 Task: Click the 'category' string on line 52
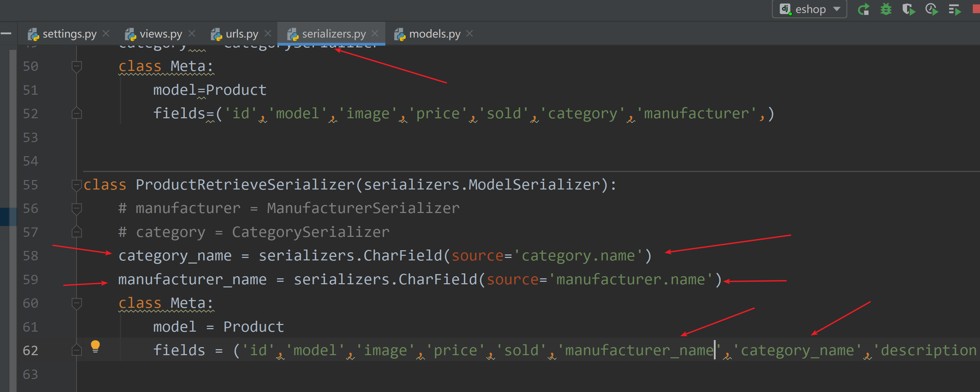[x=582, y=113]
